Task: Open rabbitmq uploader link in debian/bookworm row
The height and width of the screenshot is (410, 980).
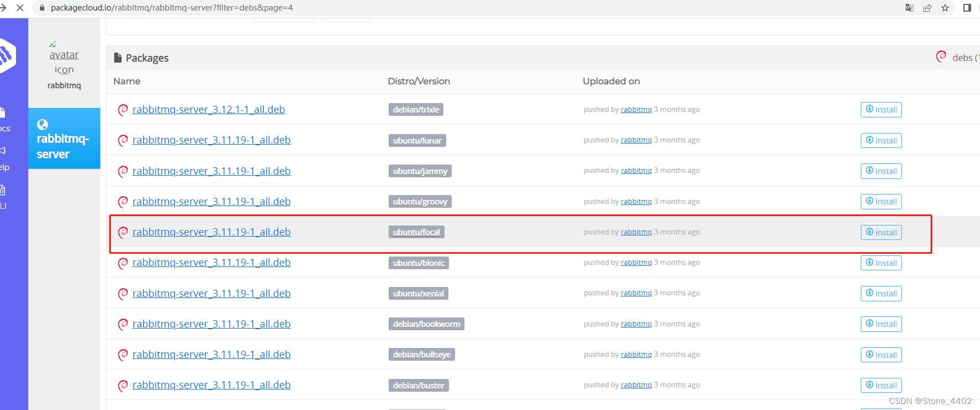Action: click(636, 324)
